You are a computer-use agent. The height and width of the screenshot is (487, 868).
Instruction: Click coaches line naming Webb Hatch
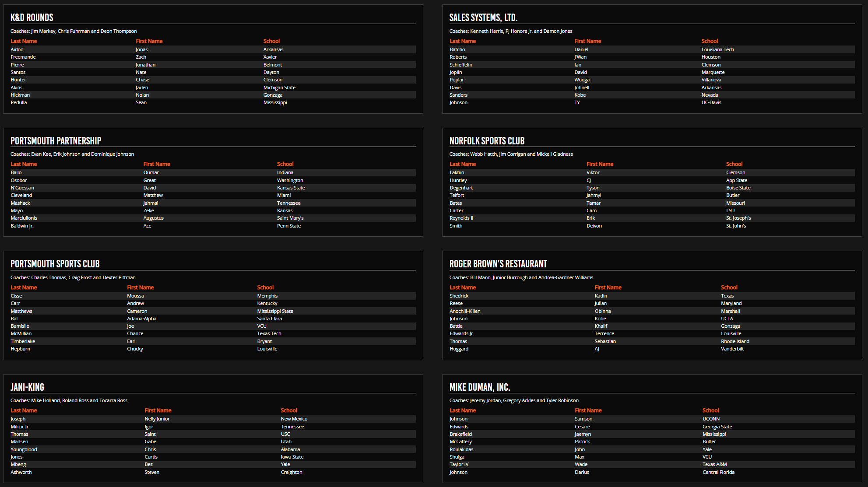[x=511, y=154]
